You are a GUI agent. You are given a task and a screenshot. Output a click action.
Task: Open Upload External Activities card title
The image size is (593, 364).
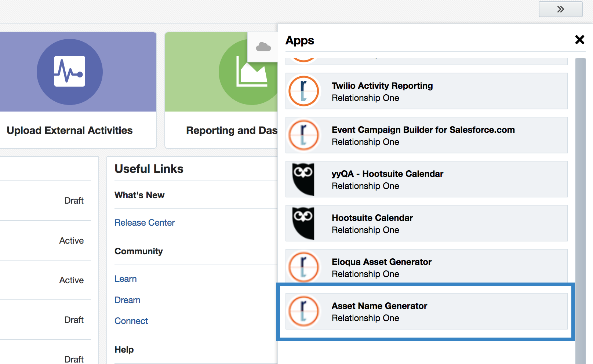70,131
